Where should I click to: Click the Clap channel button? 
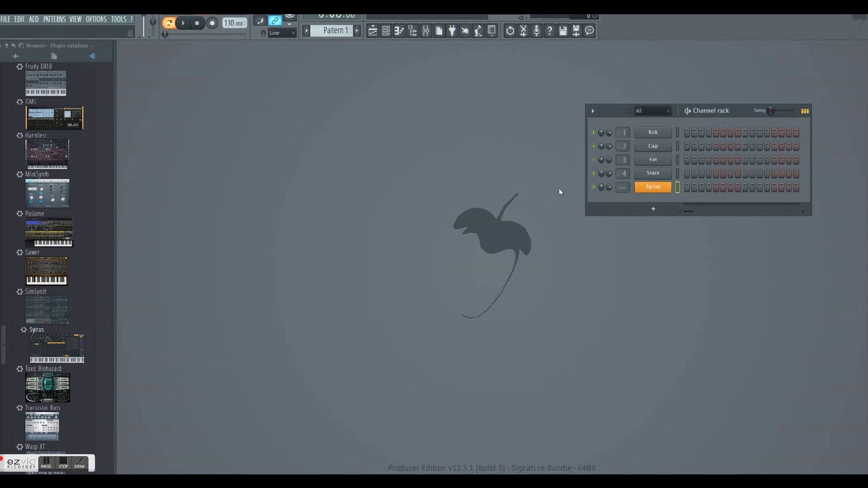(653, 146)
